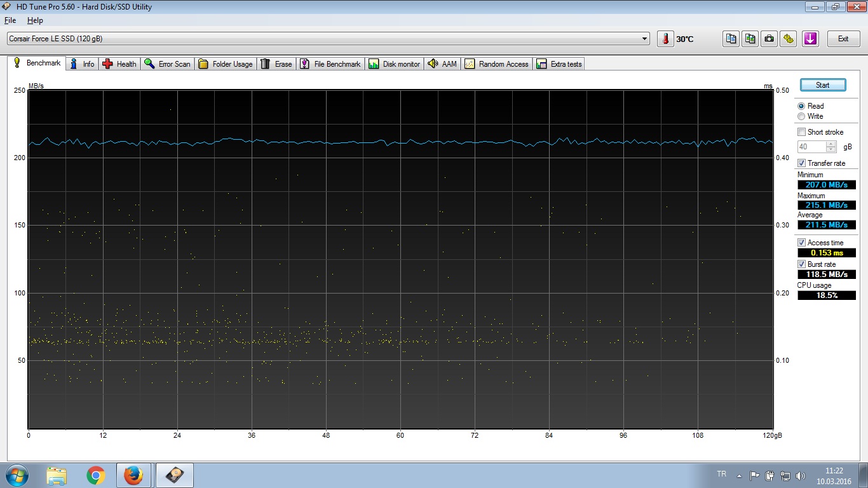The width and height of the screenshot is (868, 488).
Task: Click the Exit button
Action: (x=843, y=39)
